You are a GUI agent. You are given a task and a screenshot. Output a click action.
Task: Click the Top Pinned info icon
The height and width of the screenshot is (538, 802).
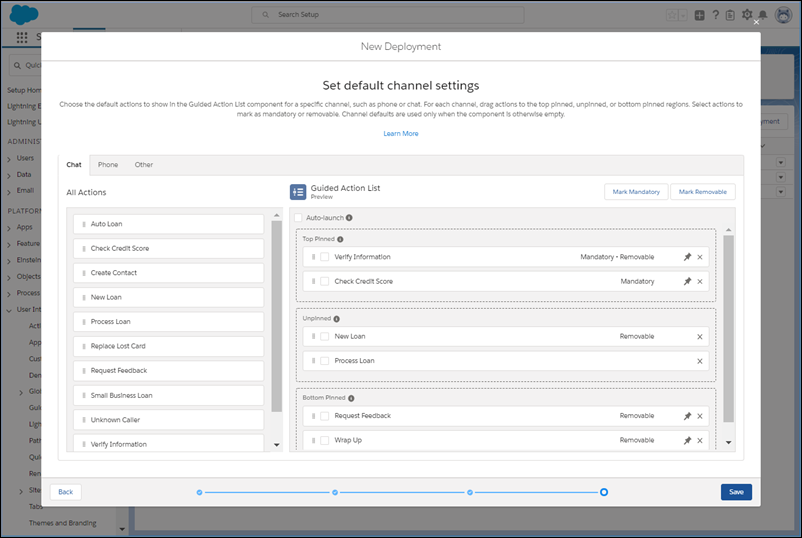tap(340, 239)
